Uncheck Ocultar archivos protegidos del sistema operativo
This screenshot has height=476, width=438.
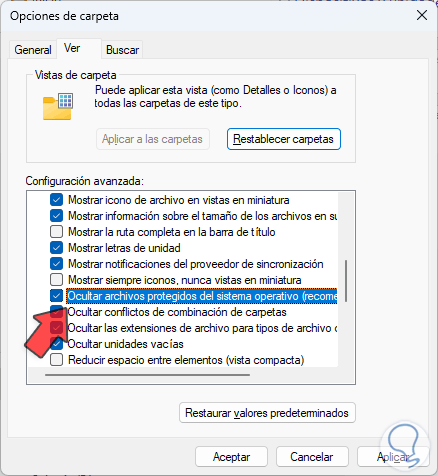pyautogui.click(x=57, y=296)
